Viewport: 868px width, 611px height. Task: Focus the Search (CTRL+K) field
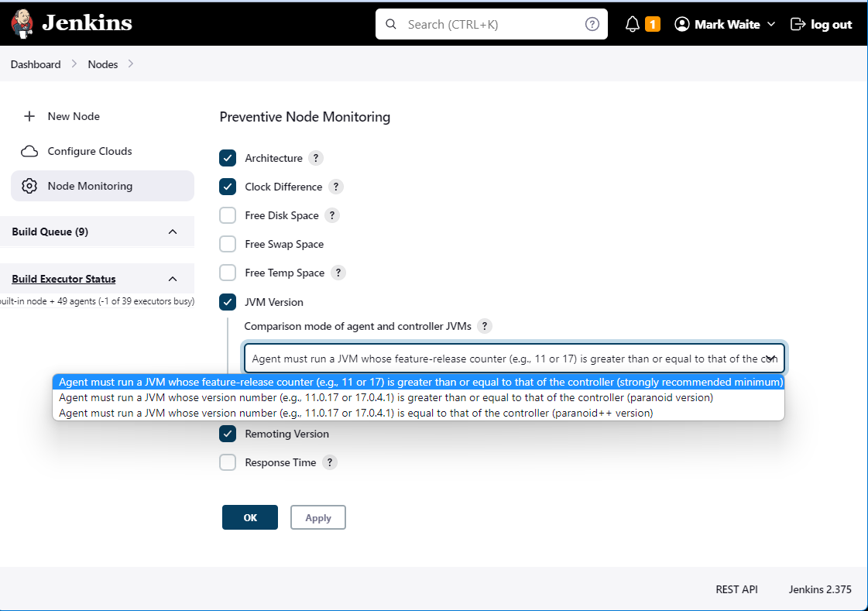(492, 24)
